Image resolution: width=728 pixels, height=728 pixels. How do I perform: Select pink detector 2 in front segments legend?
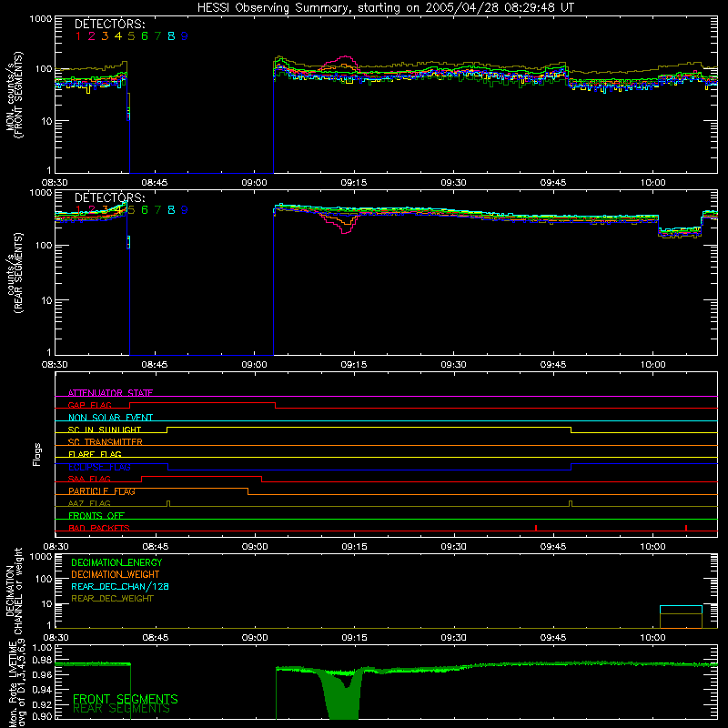92,36
